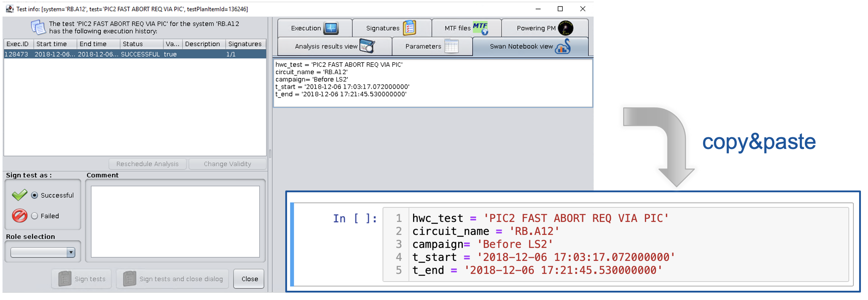Click the red prohibited Failed icon
This screenshot has width=868, height=300.
tap(20, 215)
